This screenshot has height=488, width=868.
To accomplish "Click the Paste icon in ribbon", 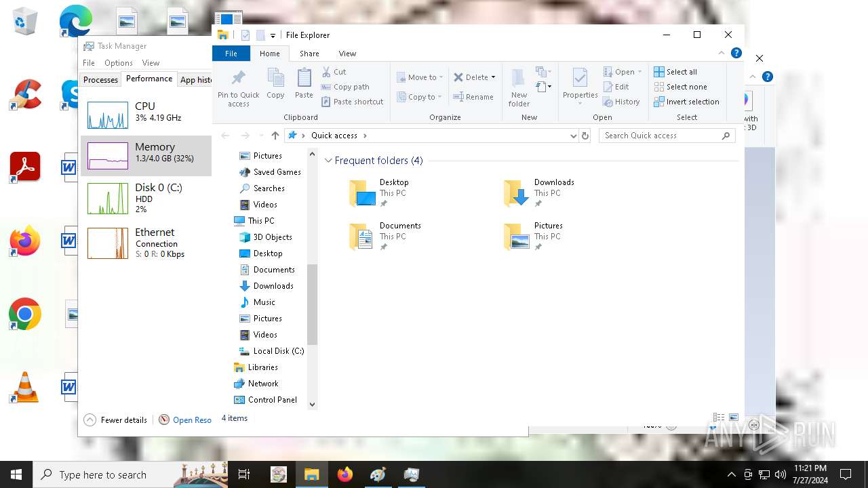I will click(x=304, y=84).
